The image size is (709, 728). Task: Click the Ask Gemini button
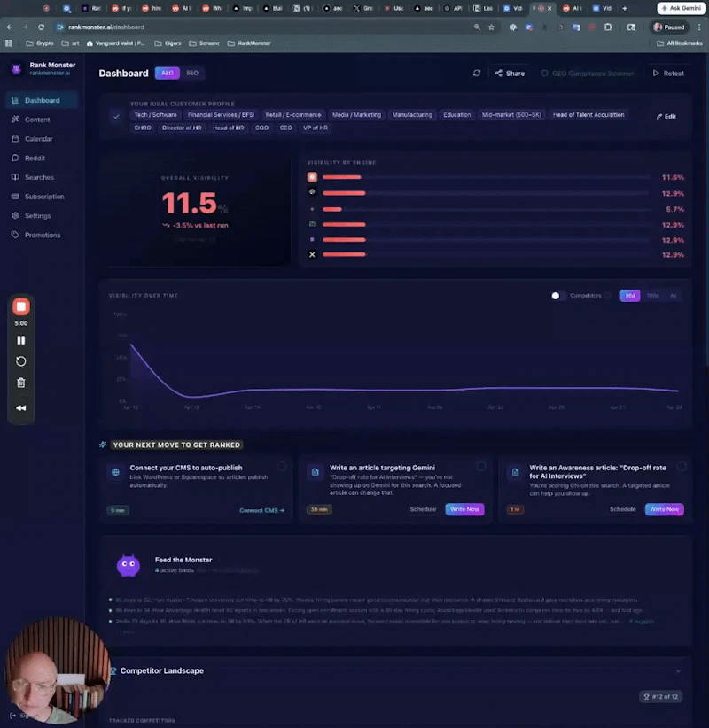tap(682, 8)
